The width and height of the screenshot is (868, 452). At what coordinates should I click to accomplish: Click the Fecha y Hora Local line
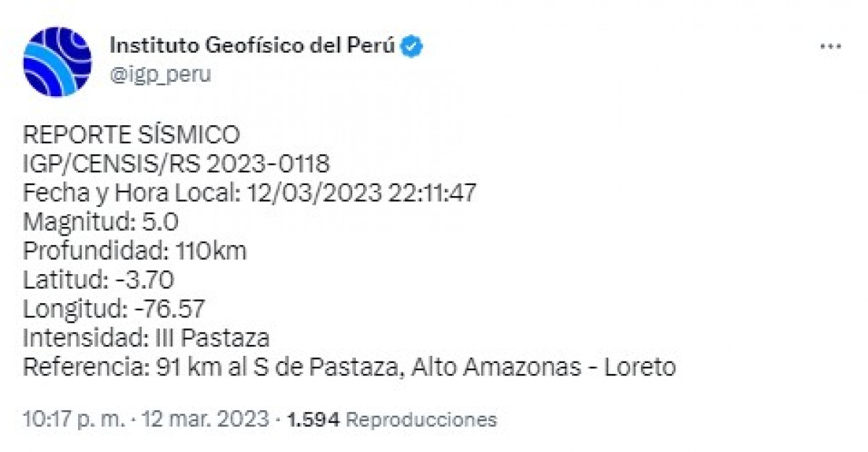(x=250, y=193)
